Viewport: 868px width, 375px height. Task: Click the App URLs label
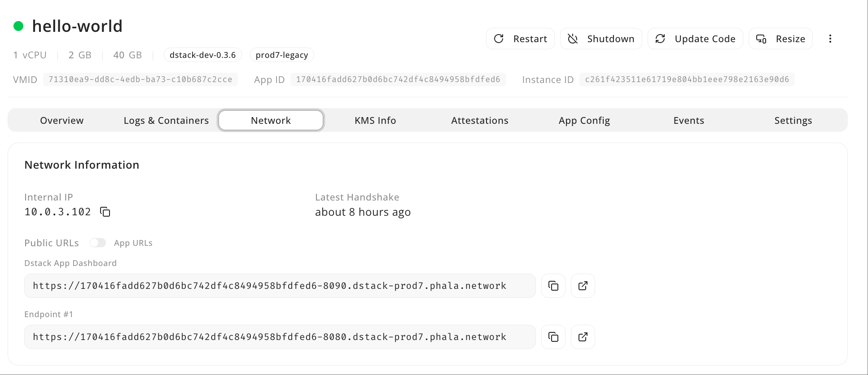point(133,243)
